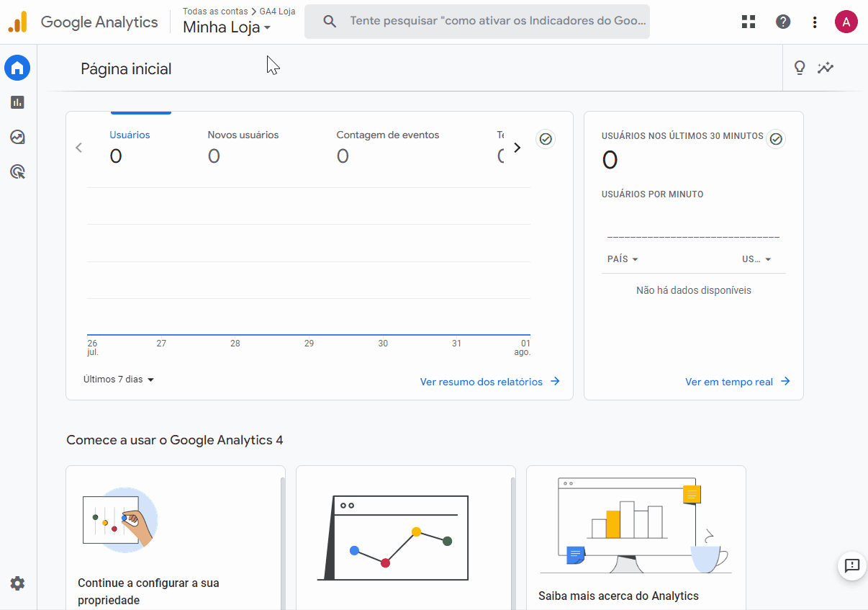Click the Página inicial heading
Viewport: 868px width, 610px height.
point(126,69)
